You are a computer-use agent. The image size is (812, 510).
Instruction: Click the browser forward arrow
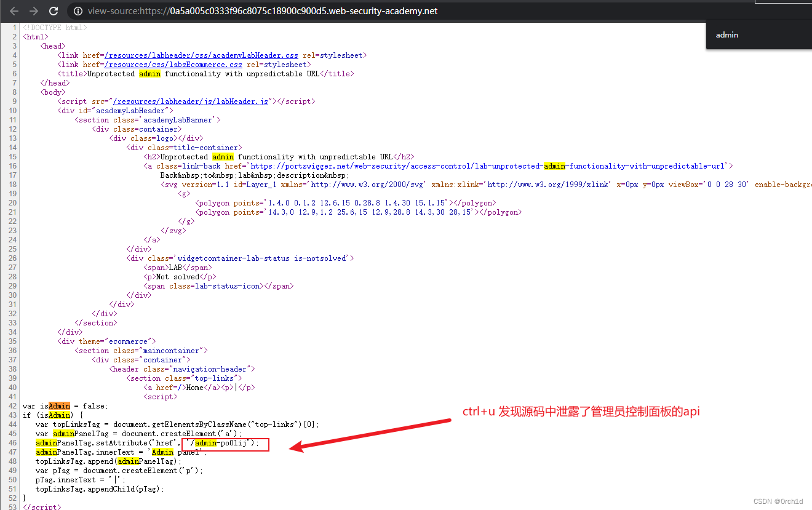click(x=33, y=11)
